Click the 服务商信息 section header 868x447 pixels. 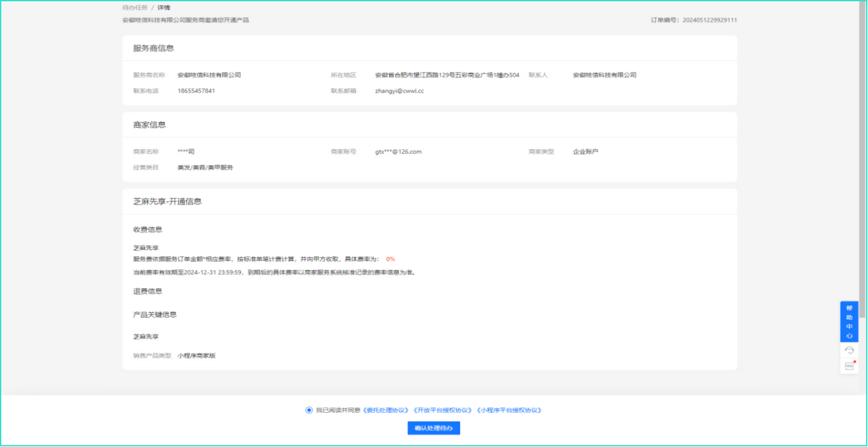[x=154, y=48]
